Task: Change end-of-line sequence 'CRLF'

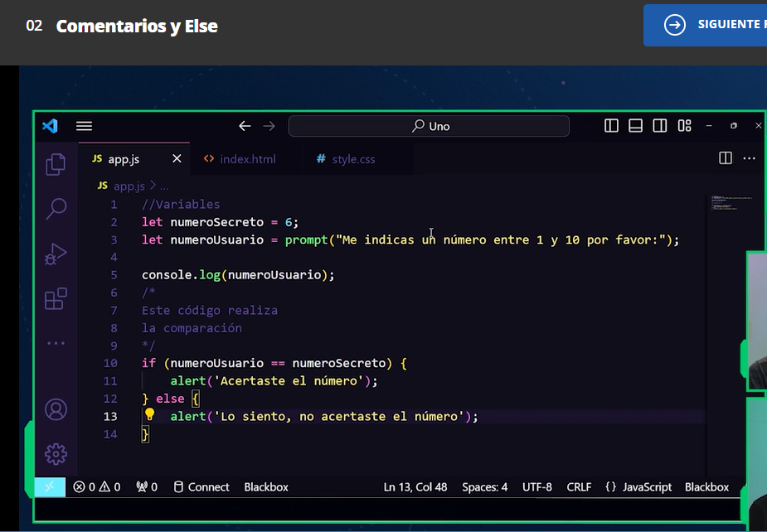Action: [x=579, y=487]
